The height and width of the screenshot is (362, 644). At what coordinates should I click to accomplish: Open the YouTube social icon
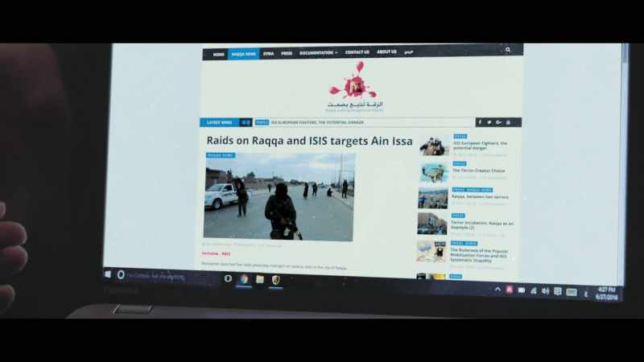pos(508,122)
